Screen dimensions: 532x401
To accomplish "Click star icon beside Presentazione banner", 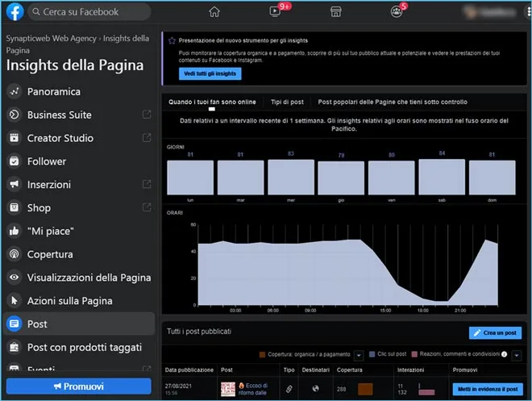I will coord(172,40).
